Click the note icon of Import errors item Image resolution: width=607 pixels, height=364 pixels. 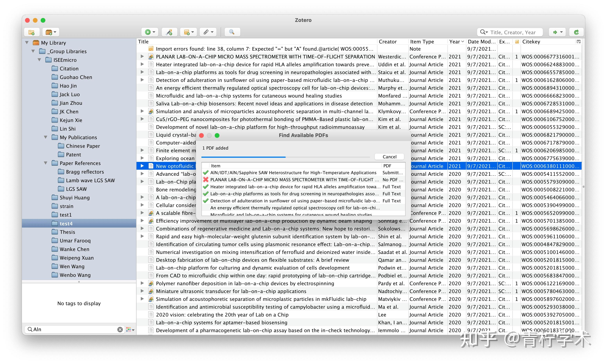(x=151, y=49)
